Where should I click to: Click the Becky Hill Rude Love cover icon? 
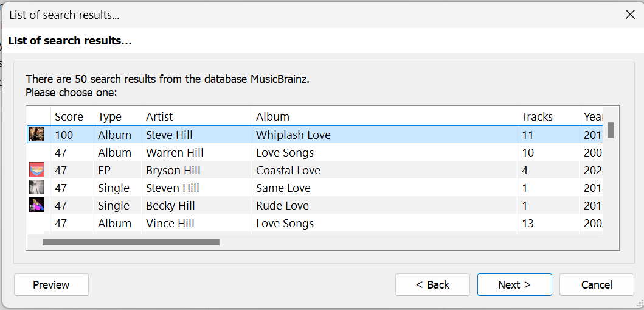coord(36,205)
